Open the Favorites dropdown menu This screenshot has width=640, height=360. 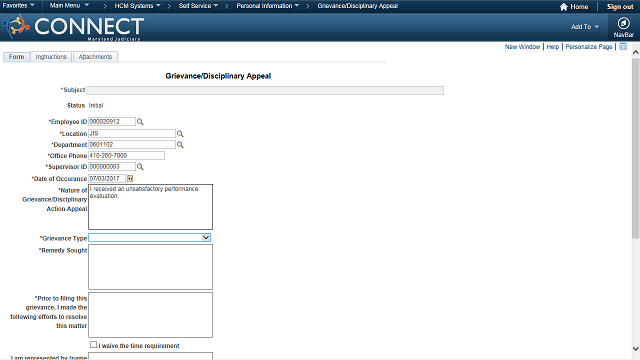tap(18, 6)
